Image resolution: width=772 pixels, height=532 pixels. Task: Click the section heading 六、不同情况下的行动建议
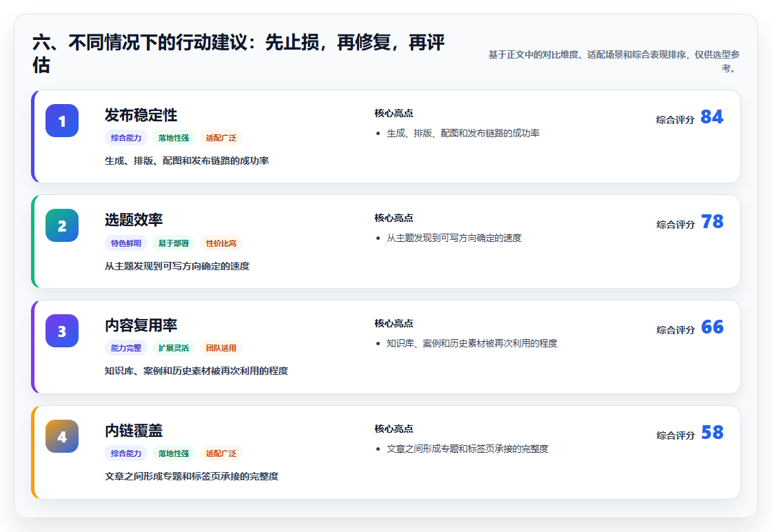pos(238,53)
